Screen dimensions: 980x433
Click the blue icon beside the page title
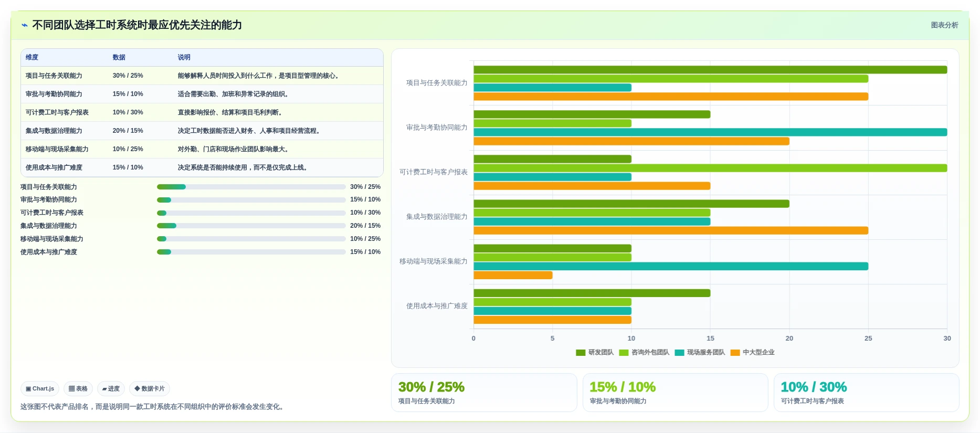(24, 25)
